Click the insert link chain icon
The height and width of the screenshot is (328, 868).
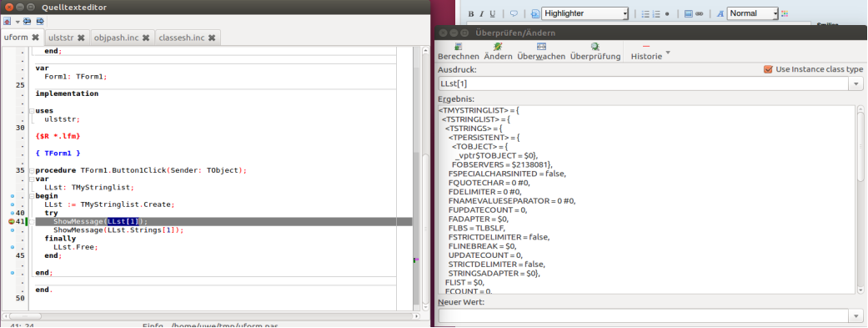pos(700,14)
